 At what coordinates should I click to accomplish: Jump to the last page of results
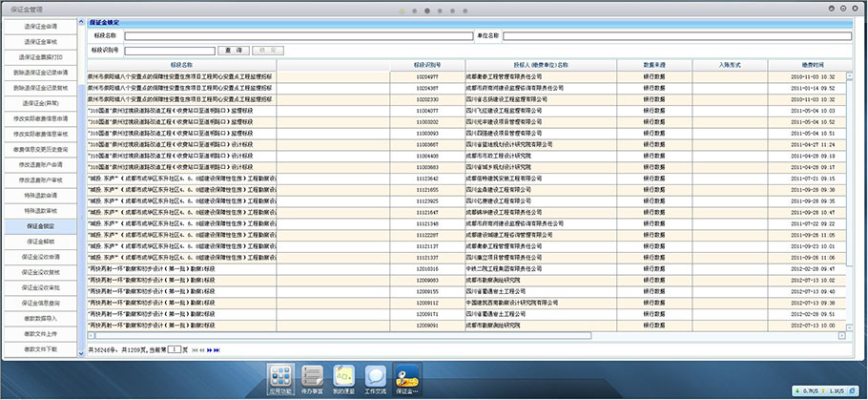click(217, 350)
